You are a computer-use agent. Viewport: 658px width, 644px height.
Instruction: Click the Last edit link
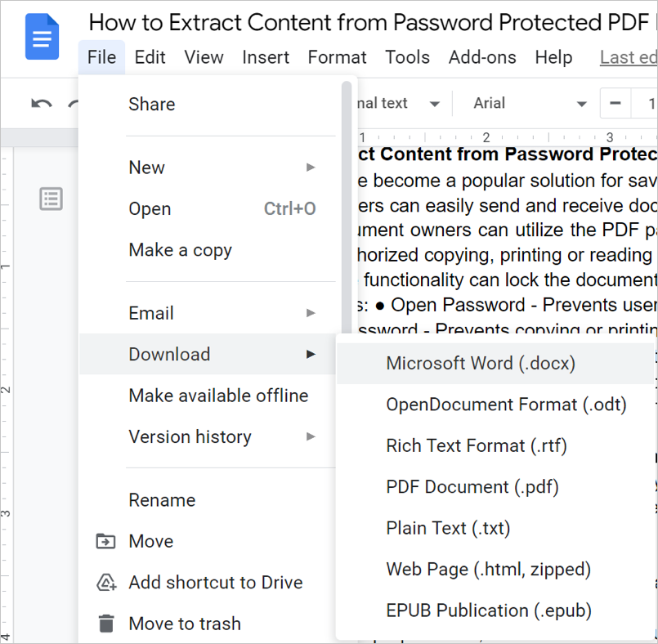pyautogui.click(x=628, y=57)
